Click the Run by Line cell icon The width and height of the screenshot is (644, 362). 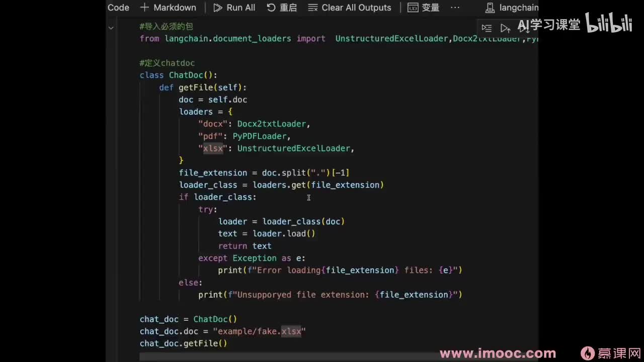(487, 28)
